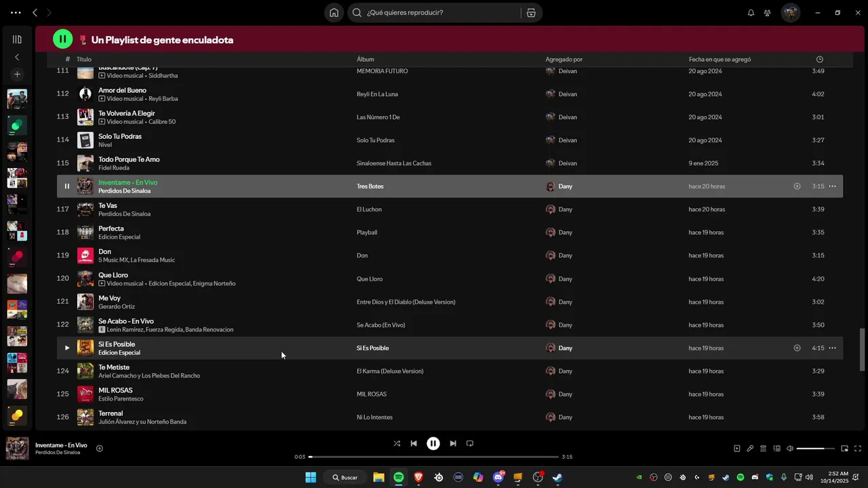Add Inventame - En Vivo to liked songs
868x488 pixels.
click(797, 186)
